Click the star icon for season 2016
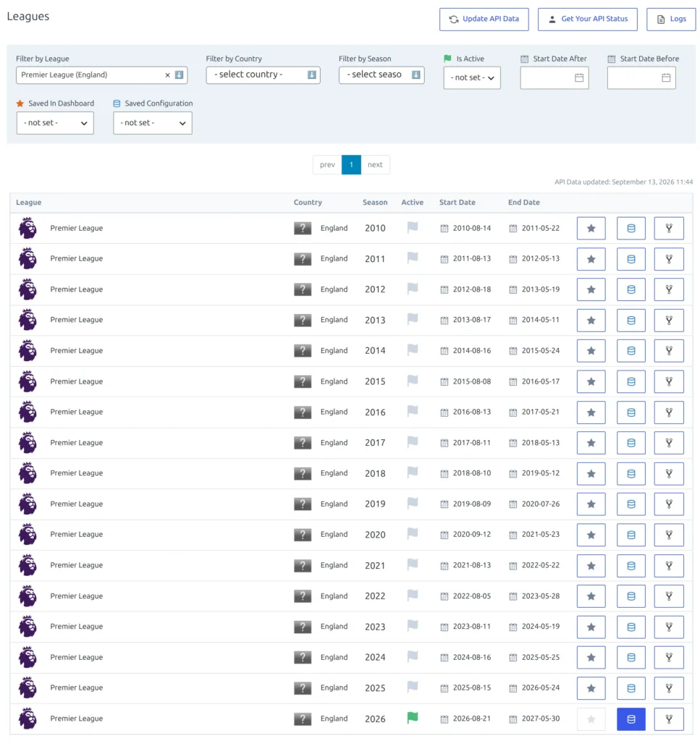The height and width of the screenshot is (741, 700). (591, 412)
